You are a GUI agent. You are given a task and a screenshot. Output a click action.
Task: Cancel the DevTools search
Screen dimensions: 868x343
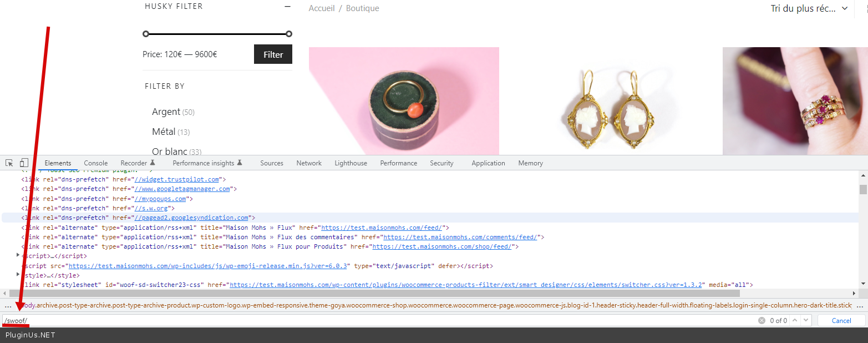pos(841,321)
